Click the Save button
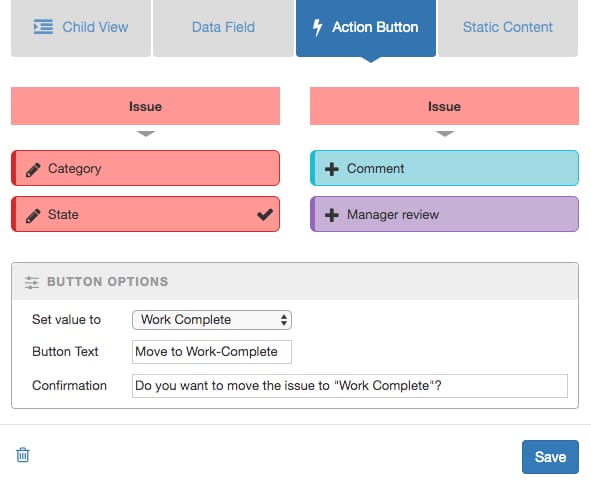The height and width of the screenshot is (485, 591). pyautogui.click(x=550, y=457)
